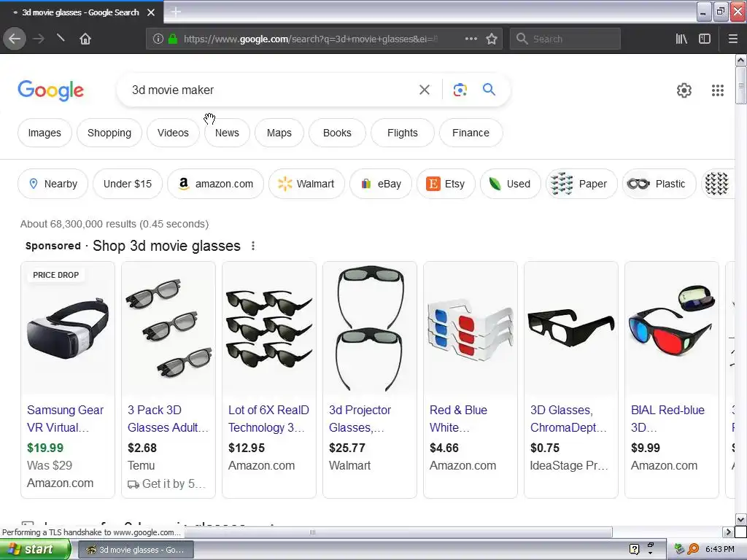This screenshot has width=747, height=560.
Task: Apply the Under $15 filter chip
Action: click(x=128, y=184)
